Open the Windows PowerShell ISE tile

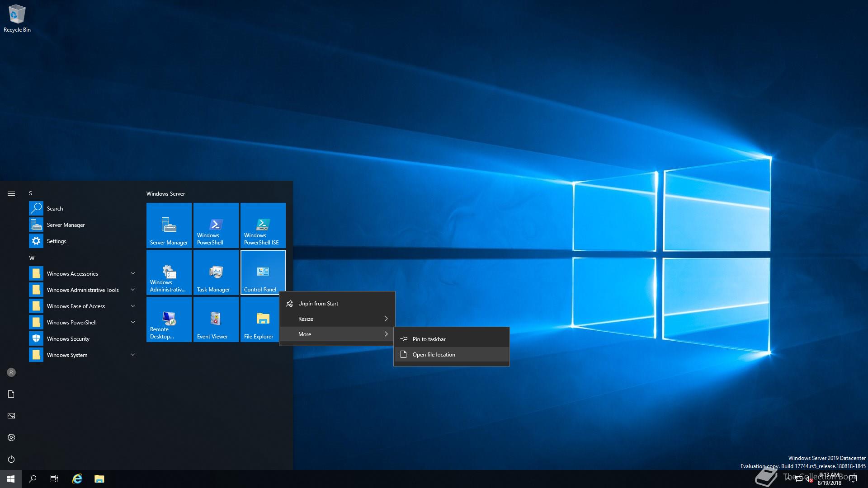[x=263, y=225]
